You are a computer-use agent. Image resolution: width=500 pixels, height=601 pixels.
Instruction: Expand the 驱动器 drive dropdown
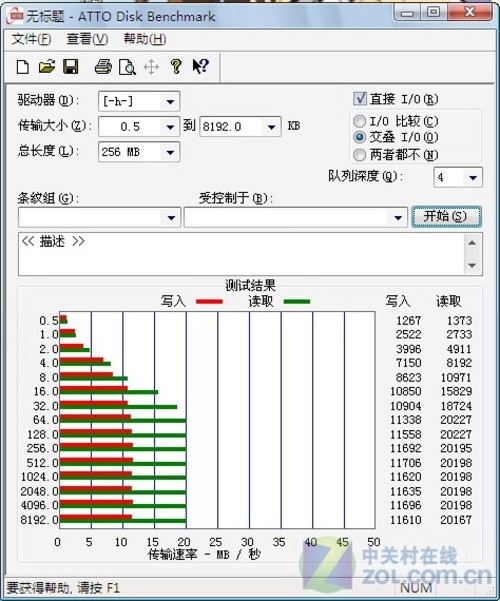(x=170, y=102)
